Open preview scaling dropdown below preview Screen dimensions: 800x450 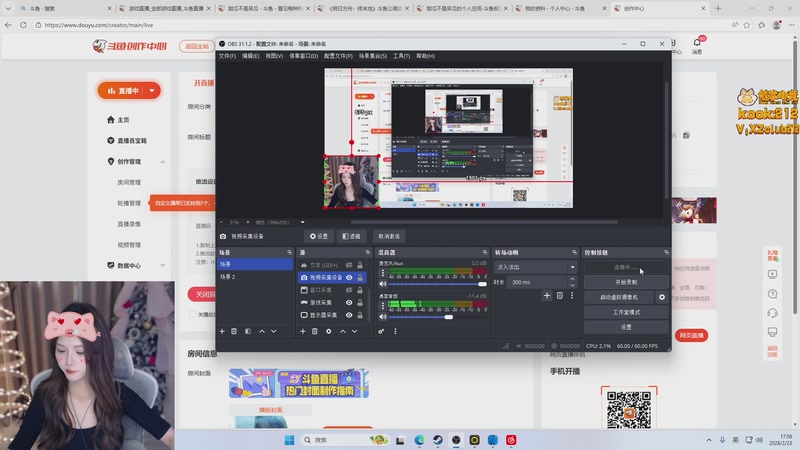[x=303, y=222]
